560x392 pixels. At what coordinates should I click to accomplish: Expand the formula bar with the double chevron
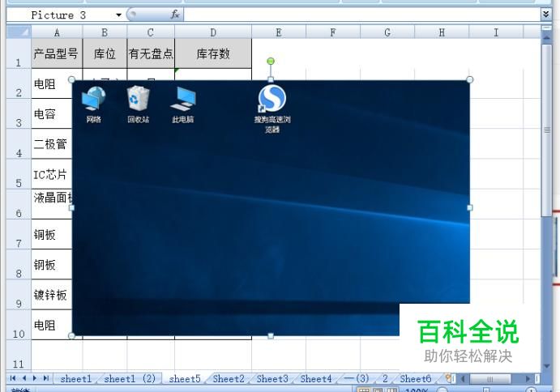[x=545, y=15]
